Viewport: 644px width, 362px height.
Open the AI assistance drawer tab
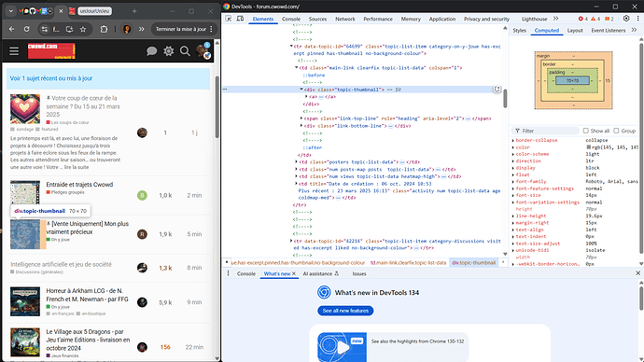pos(321,273)
